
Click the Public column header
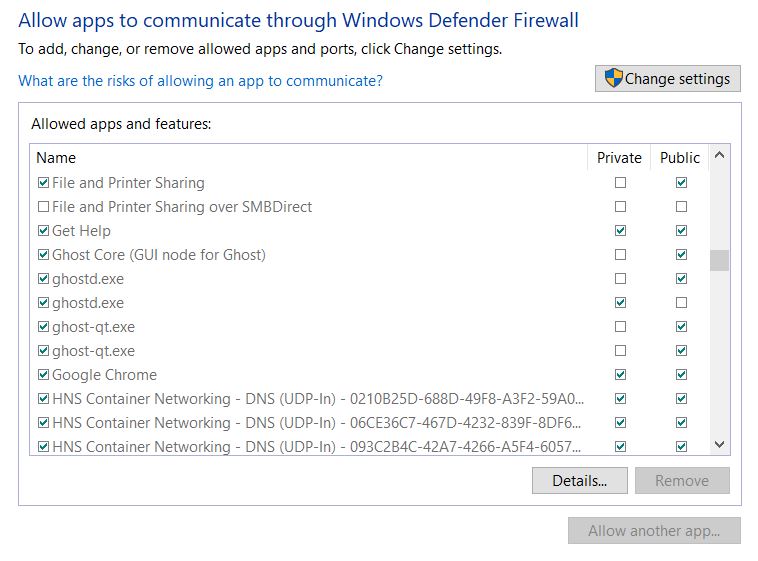click(x=680, y=157)
